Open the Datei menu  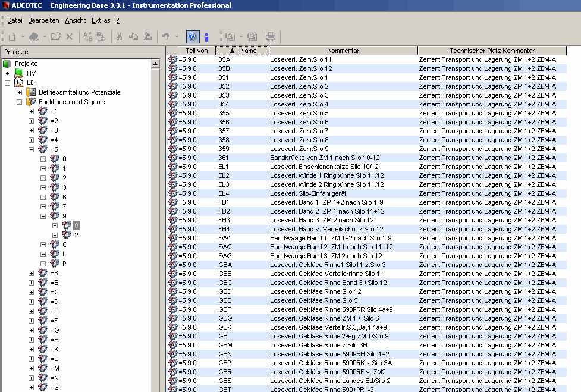pos(15,20)
